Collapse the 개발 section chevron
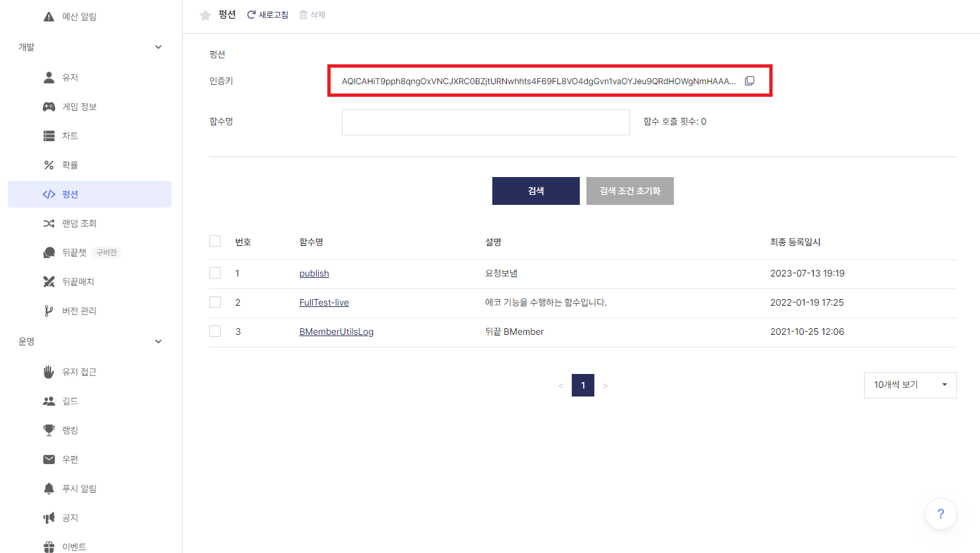 coord(158,47)
